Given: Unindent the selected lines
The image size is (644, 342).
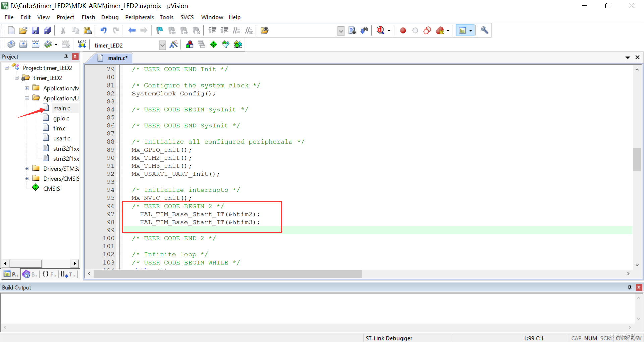Looking at the screenshot, I should coord(224,31).
